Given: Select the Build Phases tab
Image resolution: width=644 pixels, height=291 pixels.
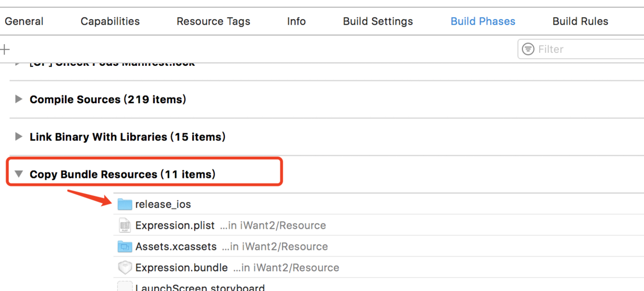Looking at the screenshot, I should (x=483, y=21).
